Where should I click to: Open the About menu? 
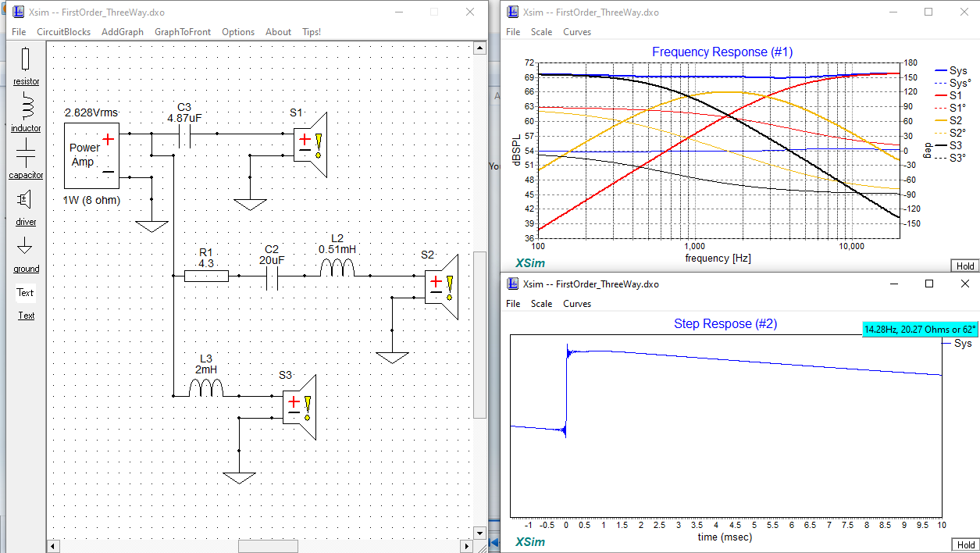278,32
